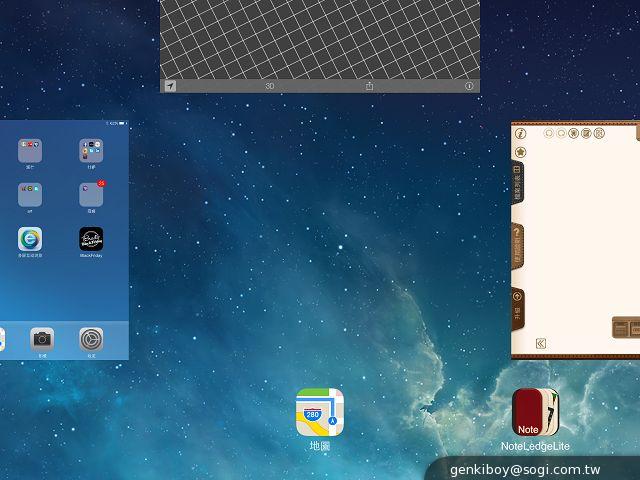Tap the share icon in Maps toolbar

pos(369,86)
